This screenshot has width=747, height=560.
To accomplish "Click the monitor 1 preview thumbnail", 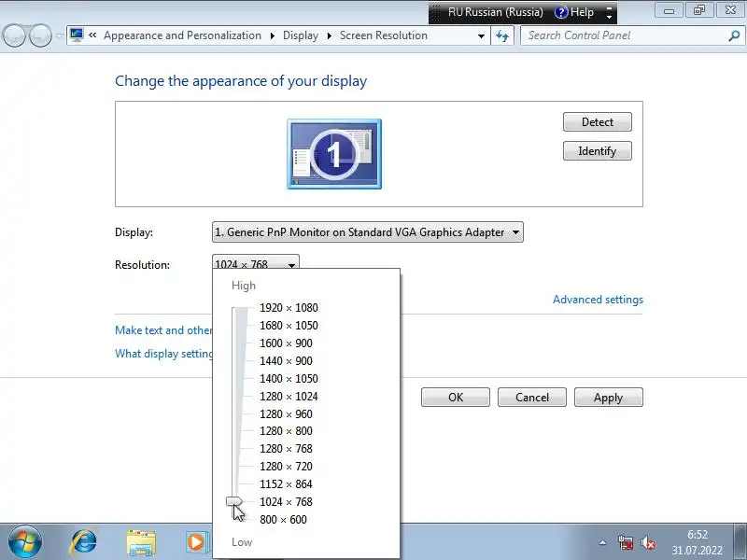I will point(334,154).
